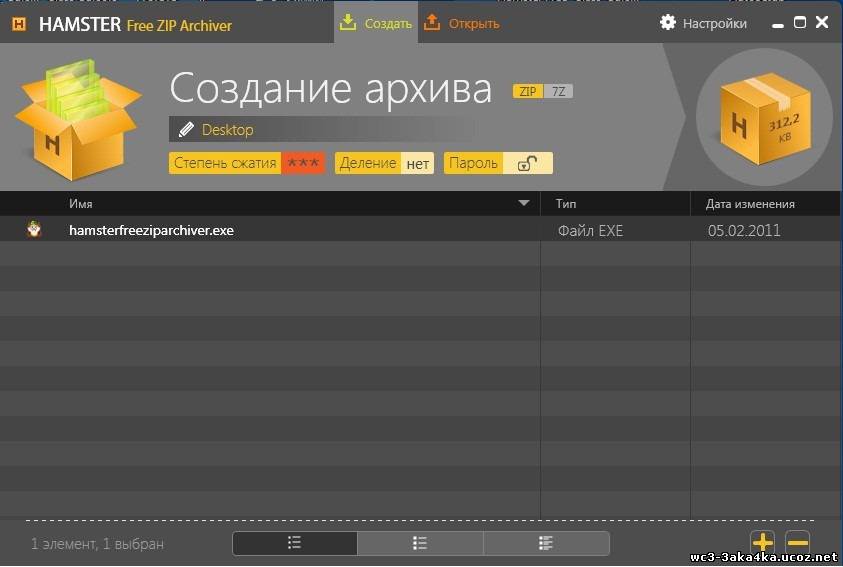Open the Деление split option
Screen dimensions: 843x567
384,163
